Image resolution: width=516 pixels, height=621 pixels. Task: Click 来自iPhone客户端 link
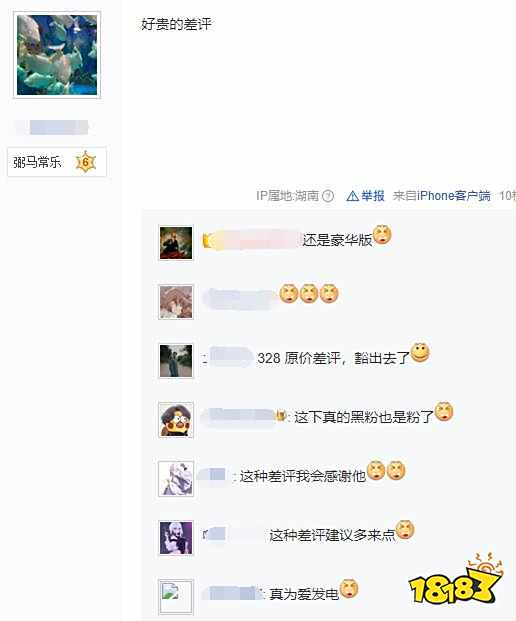[442, 196]
